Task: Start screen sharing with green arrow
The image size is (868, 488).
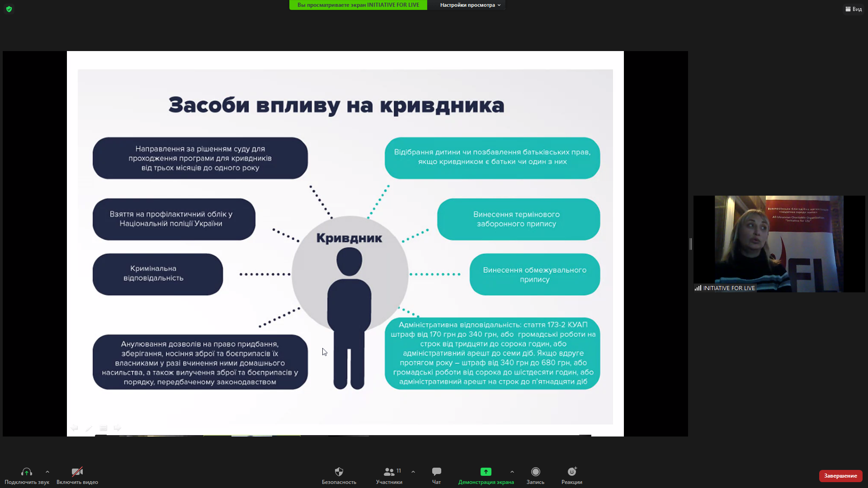Action: [x=486, y=472]
